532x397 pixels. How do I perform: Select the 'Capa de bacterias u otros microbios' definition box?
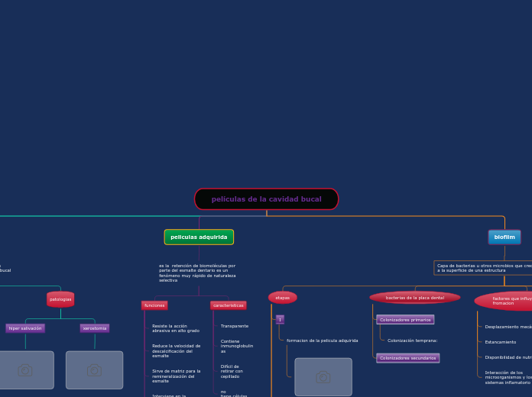483,268
